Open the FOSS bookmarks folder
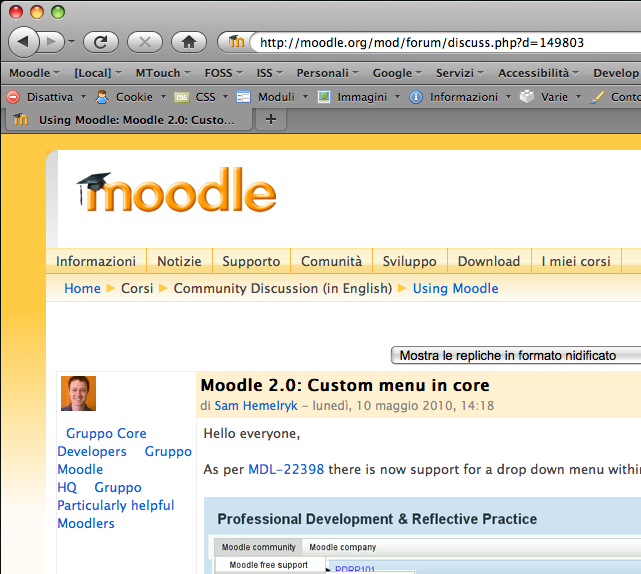The width and height of the screenshot is (641, 574). point(224,73)
